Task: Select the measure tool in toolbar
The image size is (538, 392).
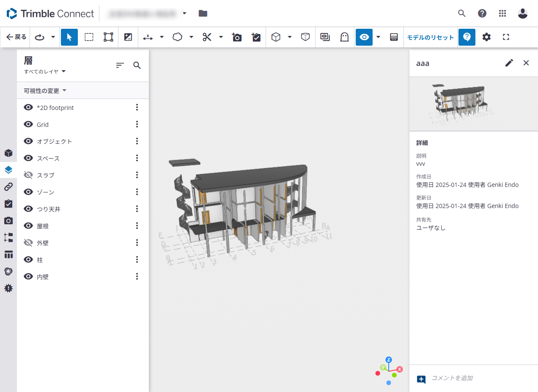Action: click(148, 37)
